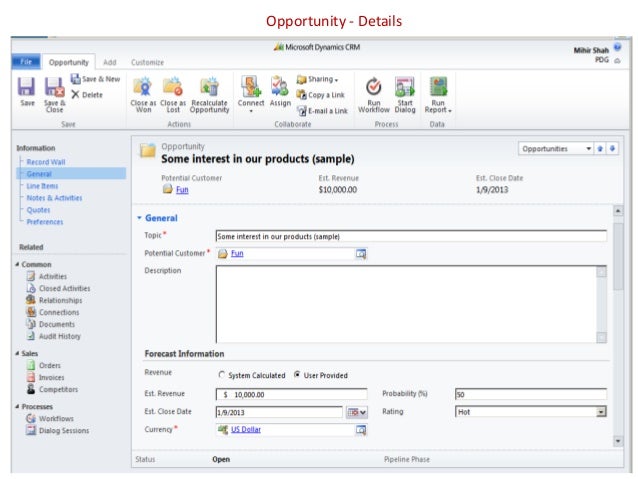The height and width of the screenshot is (479, 638).
Task: Click the Est. Revenue input field
Action: click(291, 394)
